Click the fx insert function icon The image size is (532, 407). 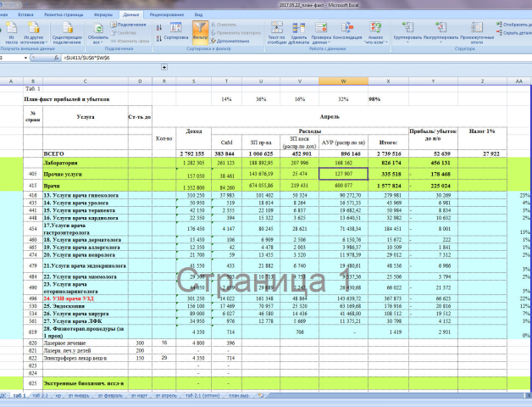pos(56,59)
